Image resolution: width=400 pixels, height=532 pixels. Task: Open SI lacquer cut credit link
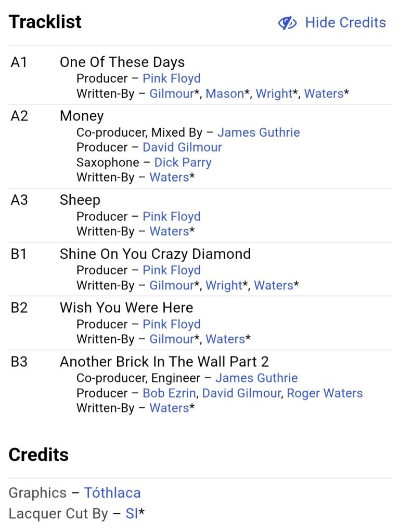click(132, 514)
